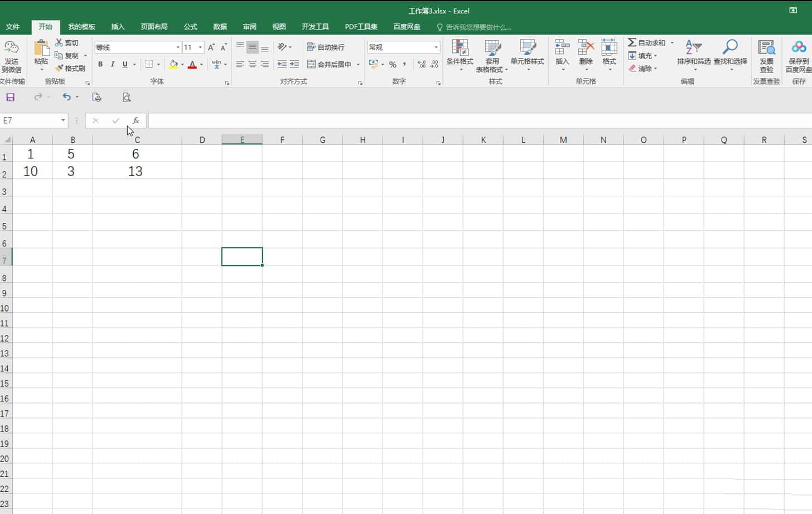
Task: Click the Insert Function fx button
Action: click(136, 120)
